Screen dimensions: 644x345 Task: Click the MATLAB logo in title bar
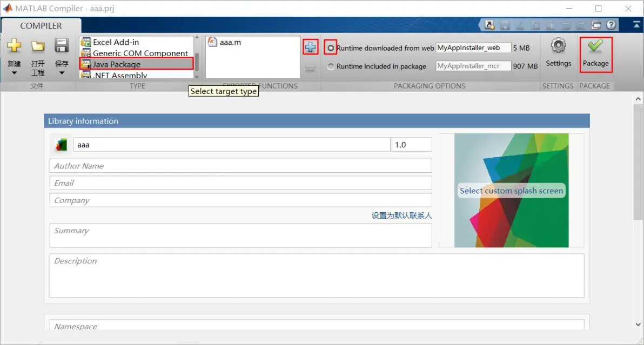click(x=8, y=8)
